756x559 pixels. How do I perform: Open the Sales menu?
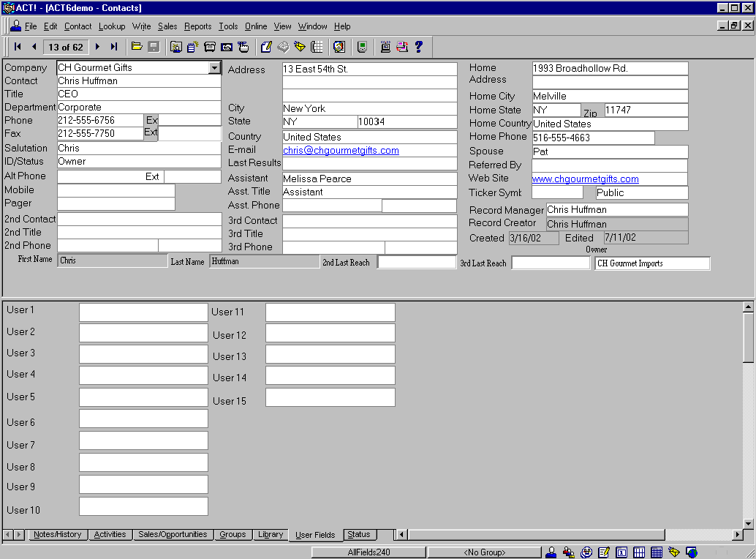(x=167, y=26)
